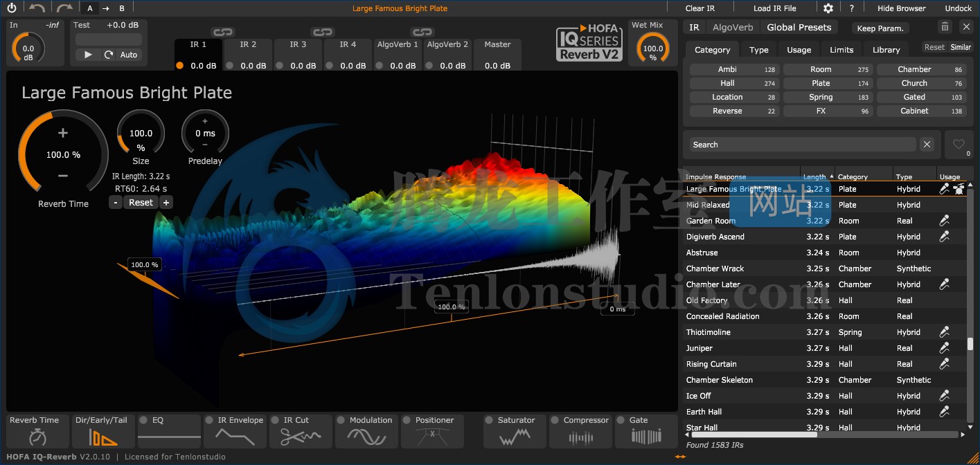Click microphone usage icon on Garden Room row

943,221
